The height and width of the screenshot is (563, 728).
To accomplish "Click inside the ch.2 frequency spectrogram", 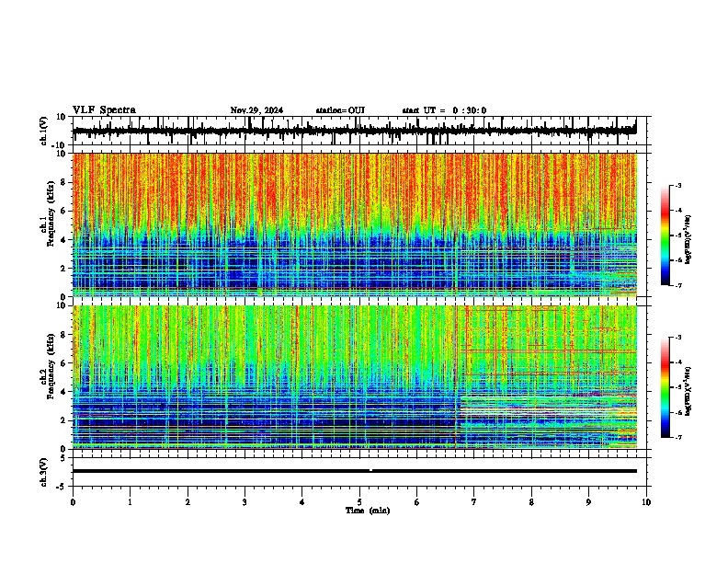I will [354, 377].
